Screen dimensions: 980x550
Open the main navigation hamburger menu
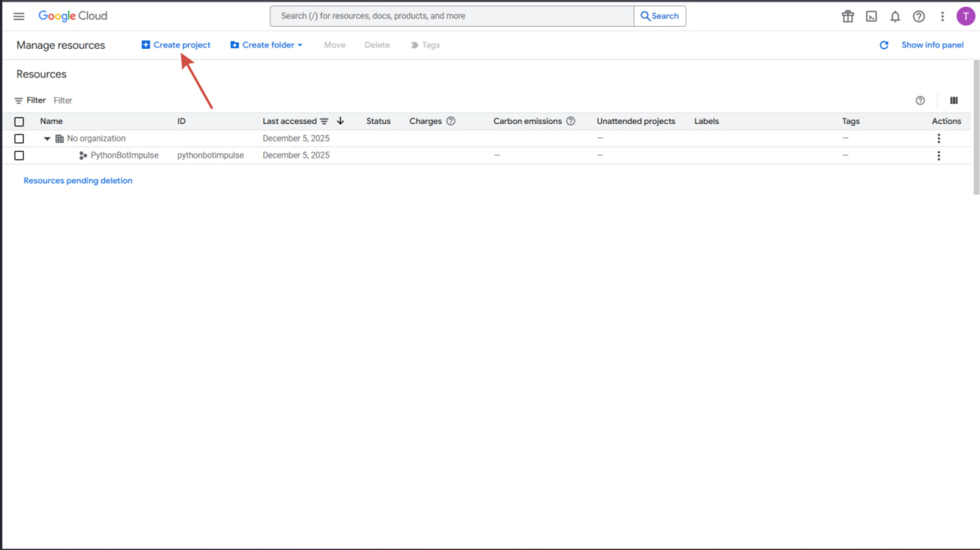coord(19,16)
